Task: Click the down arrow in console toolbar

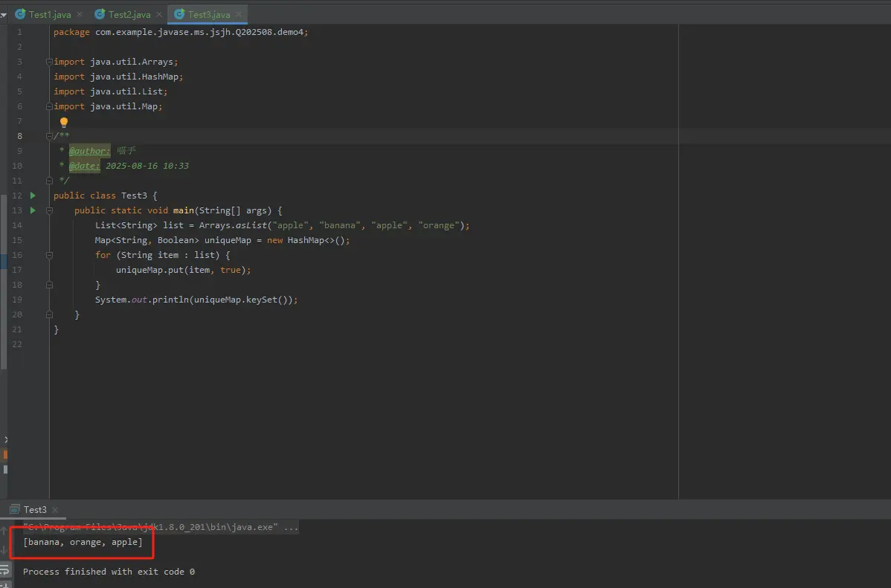Action: pos(4,550)
